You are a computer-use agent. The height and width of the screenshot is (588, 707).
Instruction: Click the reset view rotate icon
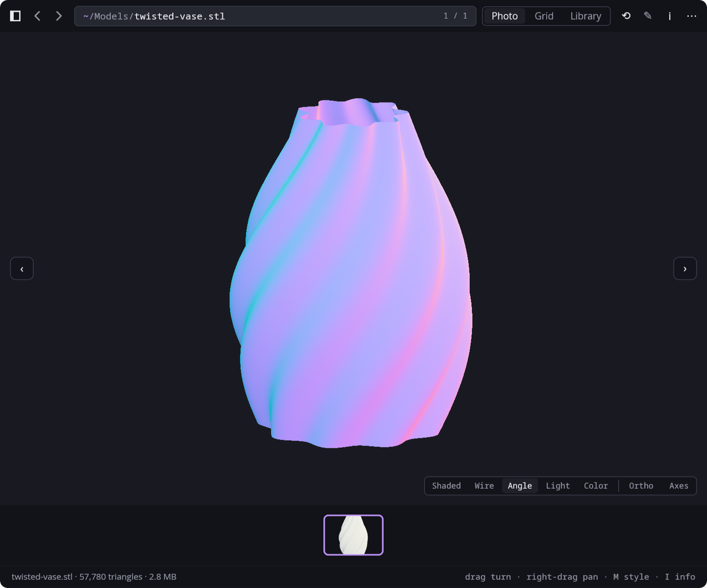tap(626, 16)
